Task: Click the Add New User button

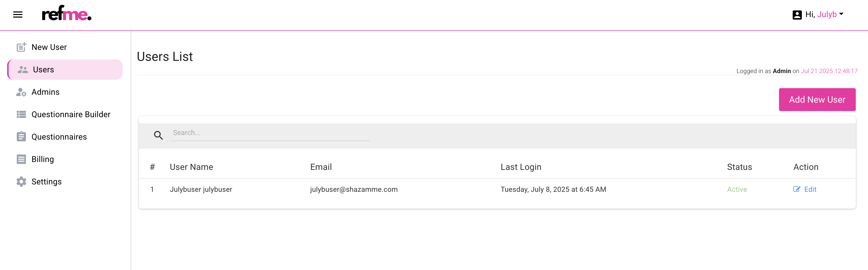Action: pyautogui.click(x=817, y=100)
